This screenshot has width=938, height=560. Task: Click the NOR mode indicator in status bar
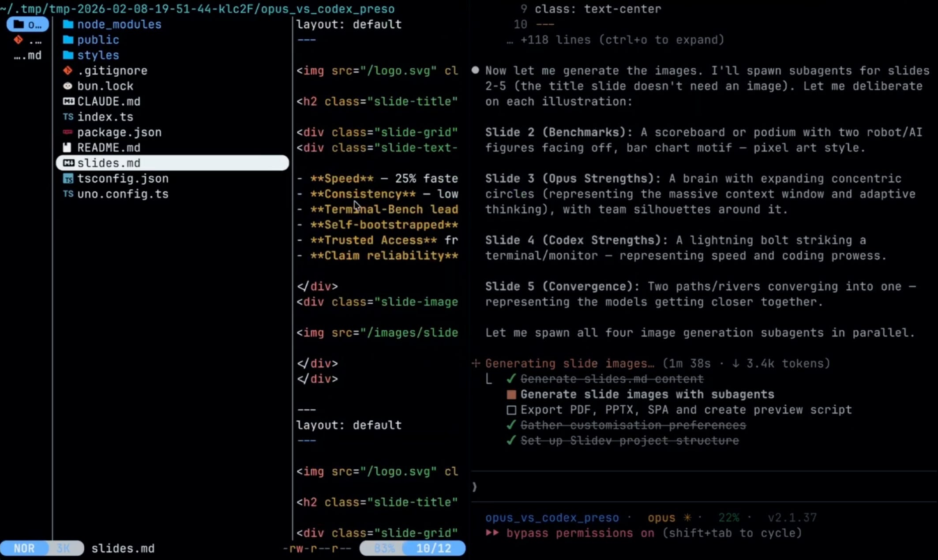pos(24,548)
